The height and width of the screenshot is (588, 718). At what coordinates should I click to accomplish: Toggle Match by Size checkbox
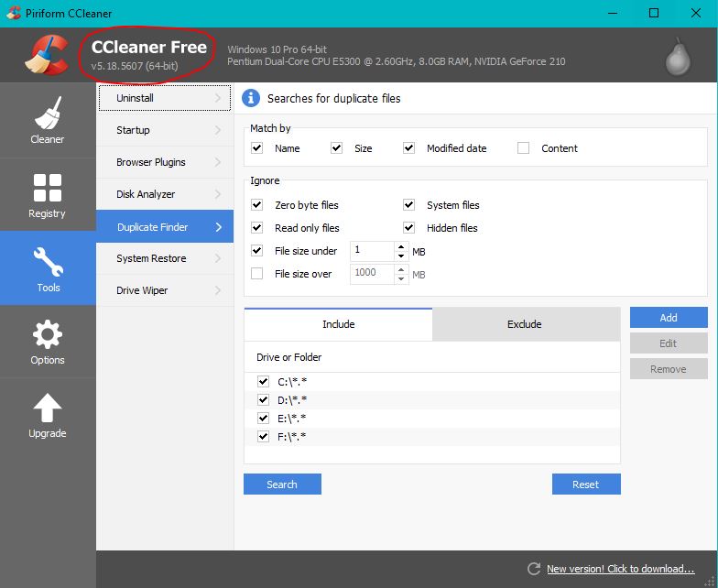tap(337, 148)
